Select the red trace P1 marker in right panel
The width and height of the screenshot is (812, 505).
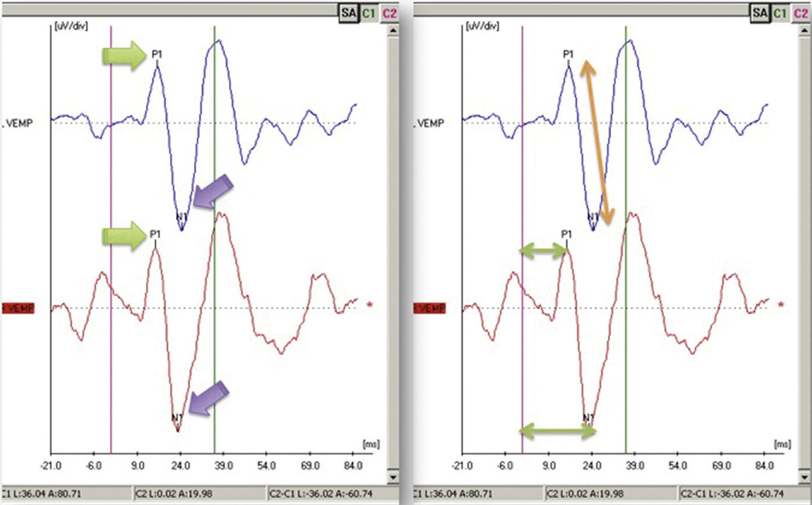pyautogui.click(x=567, y=234)
